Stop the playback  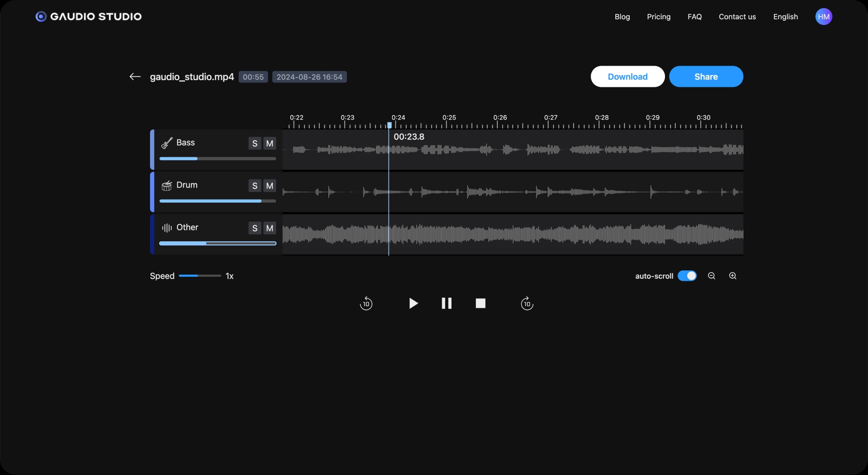480,303
